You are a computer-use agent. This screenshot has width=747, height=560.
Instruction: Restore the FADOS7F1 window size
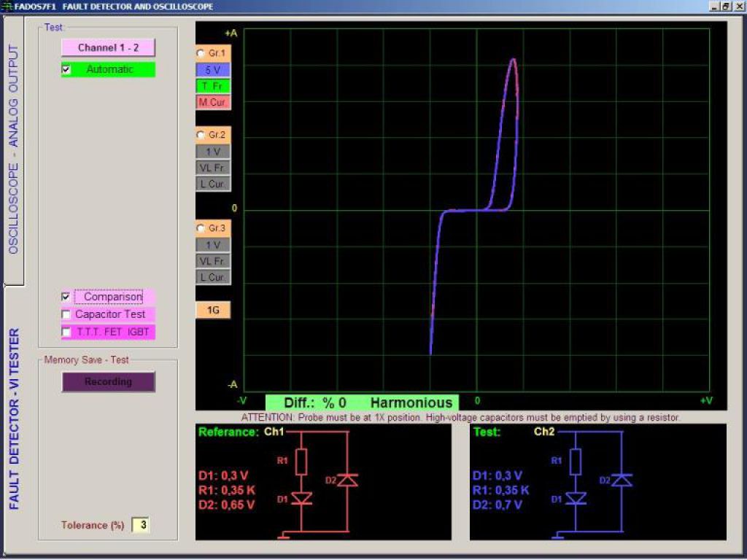coord(725,7)
